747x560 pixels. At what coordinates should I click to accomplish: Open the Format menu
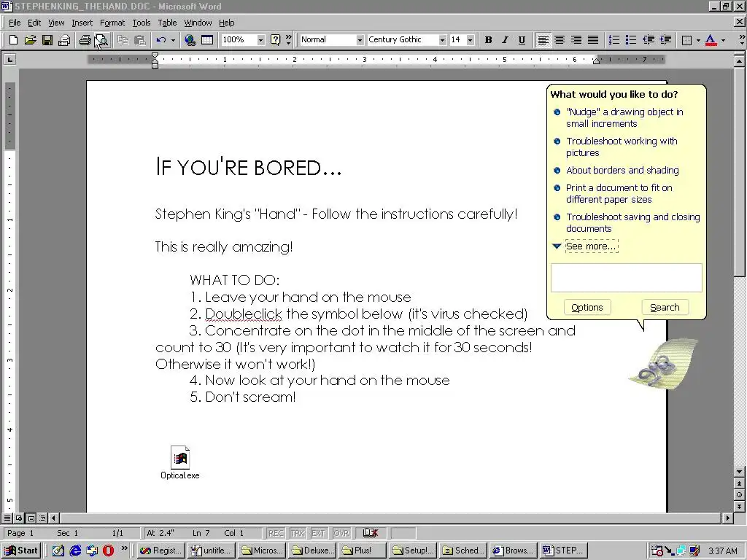click(x=112, y=23)
